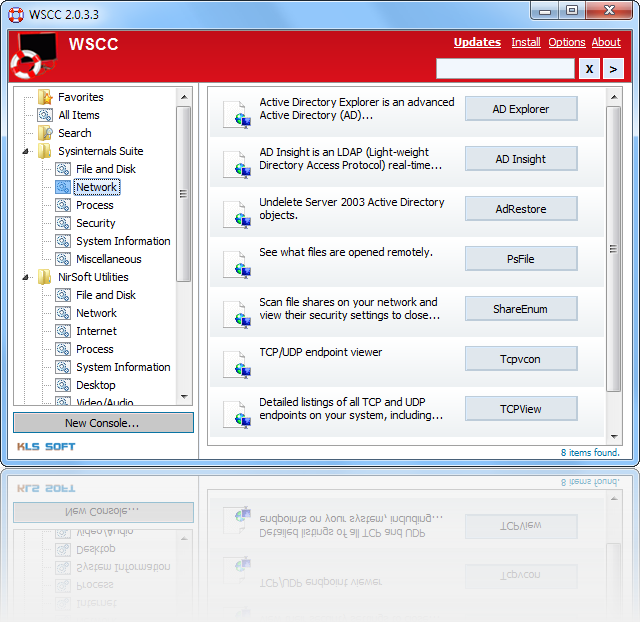This screenshot has height=622, width=640.
Task: Click the Tcpvcon file icon
Action: [x=237, y=364]
